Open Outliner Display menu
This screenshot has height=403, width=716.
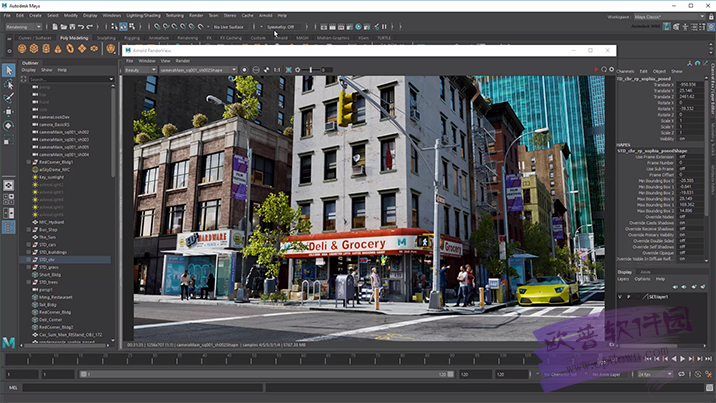(28, 70)
